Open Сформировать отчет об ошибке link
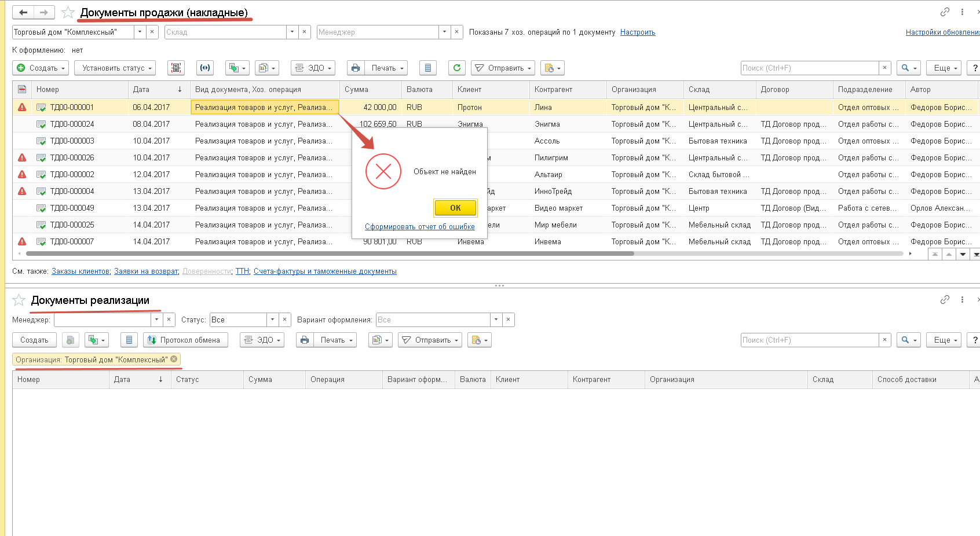Viewport: 980px width, 536px height. coord(420,226)
